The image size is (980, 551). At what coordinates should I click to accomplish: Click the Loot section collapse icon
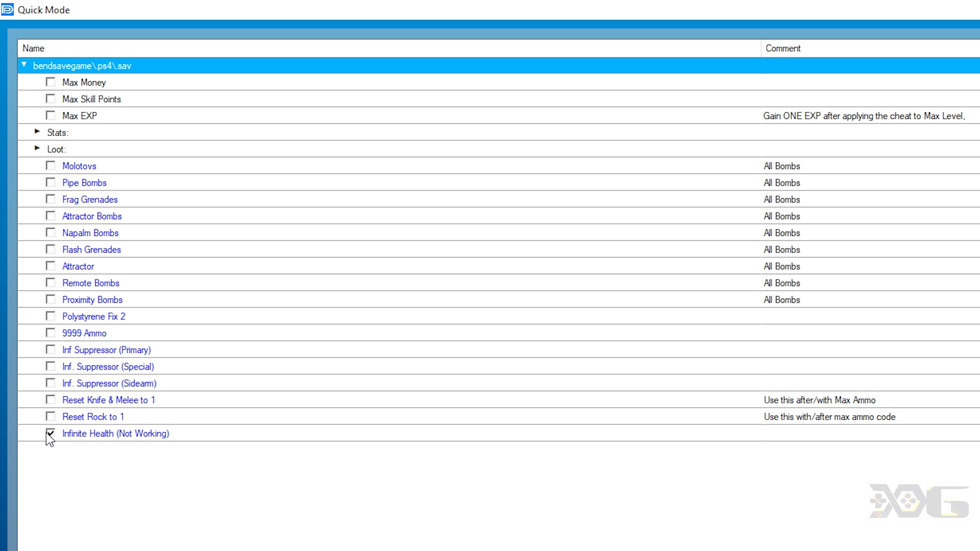coord(37,149)
